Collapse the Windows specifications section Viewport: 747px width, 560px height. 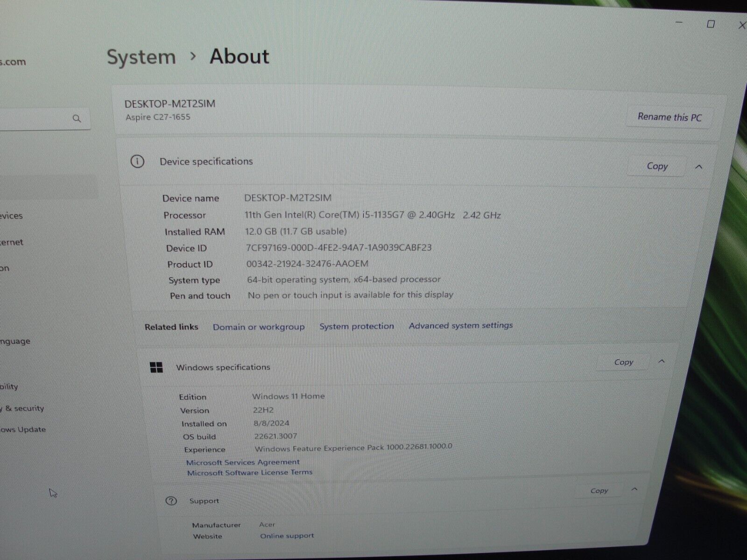pos(662,361)
